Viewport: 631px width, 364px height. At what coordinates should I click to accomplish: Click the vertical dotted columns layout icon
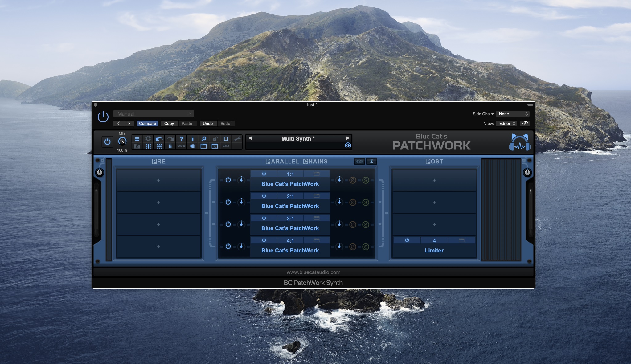pyautogui.click(x=148, y=146)
